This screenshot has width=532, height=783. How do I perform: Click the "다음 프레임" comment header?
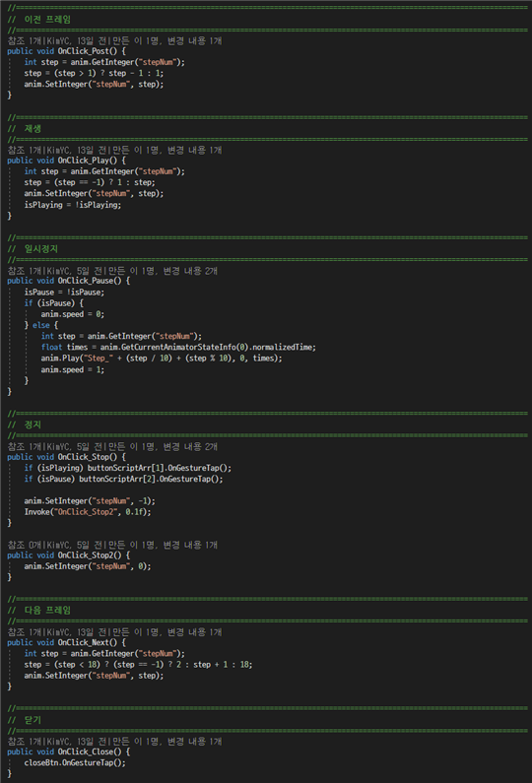tap(47, 611)
